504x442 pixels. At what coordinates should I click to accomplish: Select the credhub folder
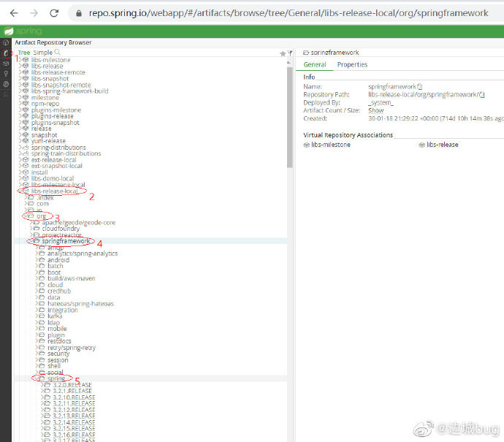pos(59,291)
